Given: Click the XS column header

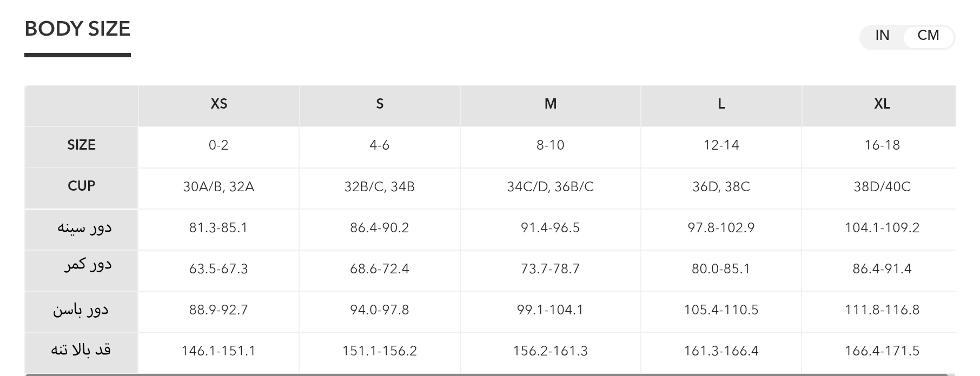Looking at the screenshot, I should 218,104.
